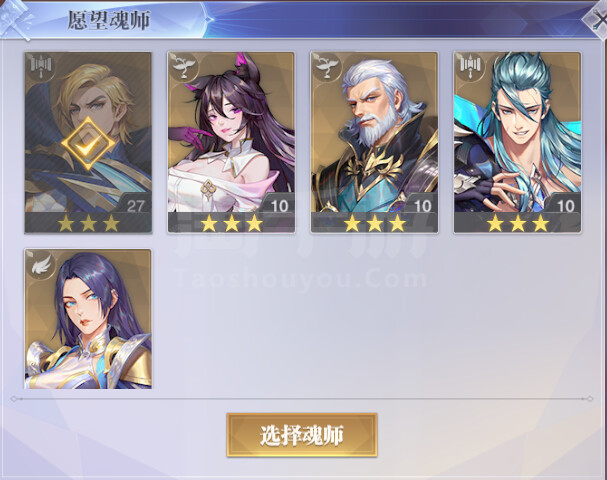Click level 10 badge on bearded man card
Viewport: 607px width, 480px height.
(422, 206)
